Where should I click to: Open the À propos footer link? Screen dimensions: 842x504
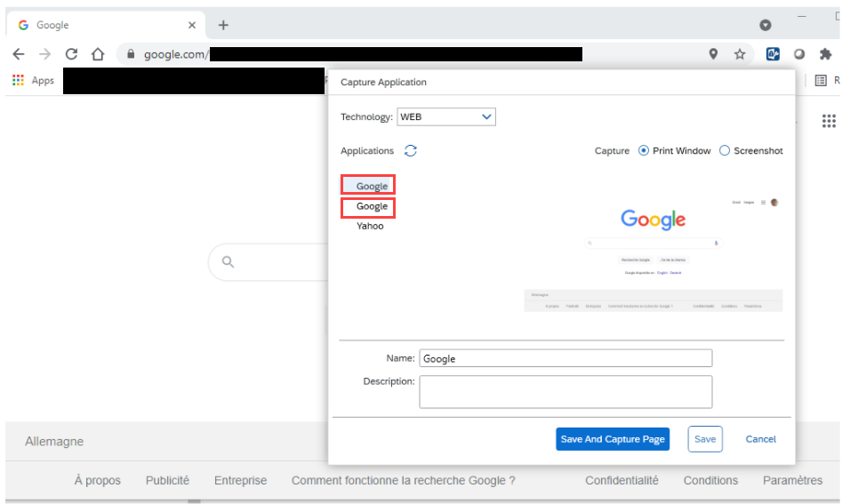98,480
